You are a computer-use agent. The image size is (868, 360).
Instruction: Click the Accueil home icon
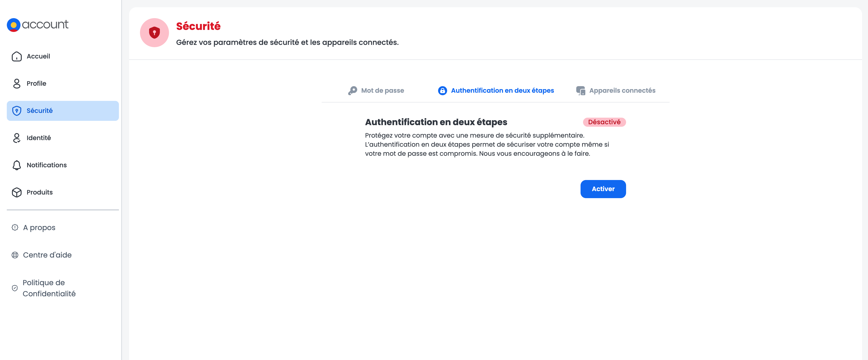click(17, 56)
